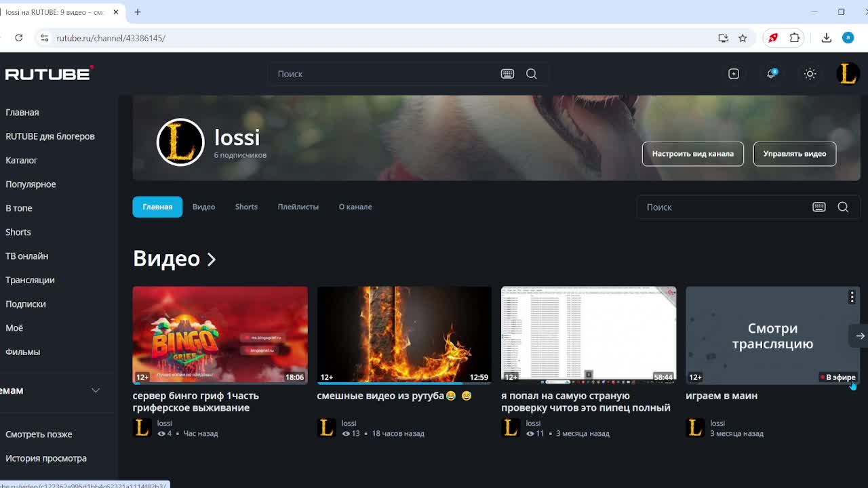Screen dimensions: 868x488
Task: Click lossi name under бинго гриф video
Action: (x=165, y=423)
